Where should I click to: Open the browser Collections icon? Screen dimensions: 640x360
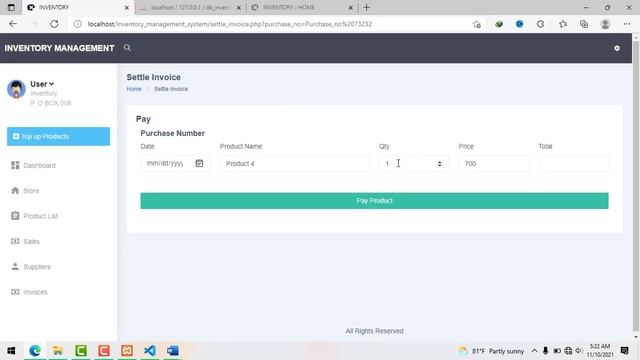pyautogui.click(x=584, y=24)
